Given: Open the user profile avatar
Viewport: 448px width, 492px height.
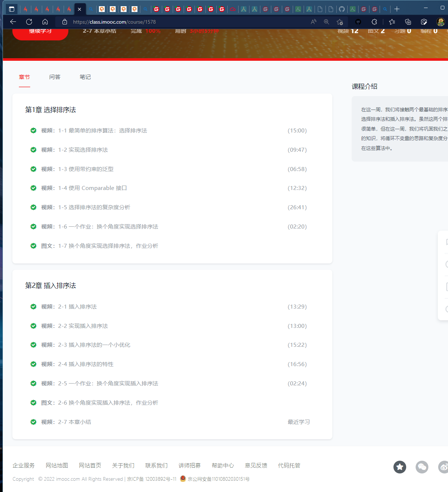Looking at the screenshot, I should 441,22.
